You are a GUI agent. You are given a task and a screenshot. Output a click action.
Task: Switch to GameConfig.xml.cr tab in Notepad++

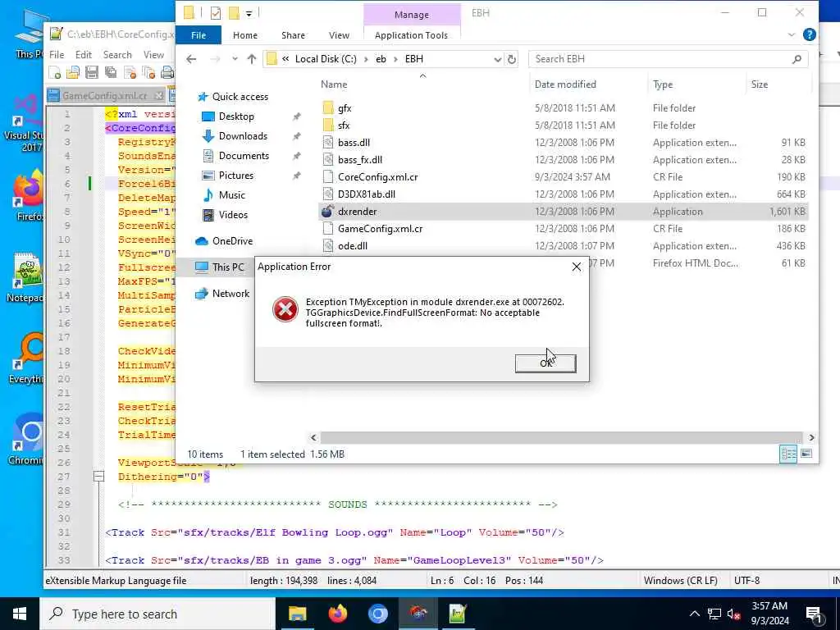coord(104,96)
